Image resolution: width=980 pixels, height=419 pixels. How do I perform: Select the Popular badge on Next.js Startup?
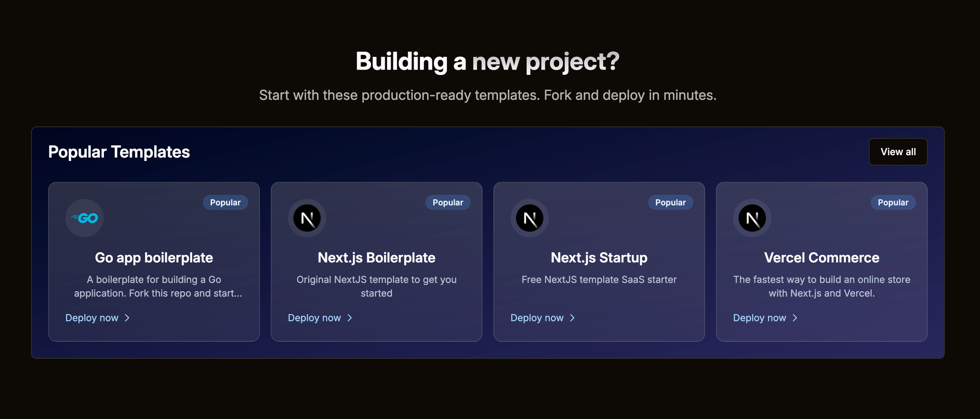670,203
